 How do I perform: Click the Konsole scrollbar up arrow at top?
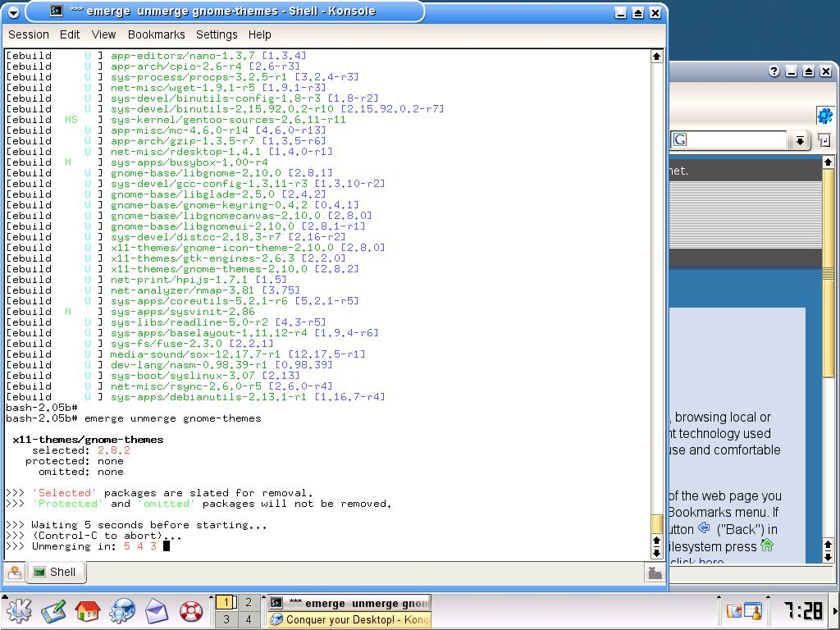click(657, 57)
